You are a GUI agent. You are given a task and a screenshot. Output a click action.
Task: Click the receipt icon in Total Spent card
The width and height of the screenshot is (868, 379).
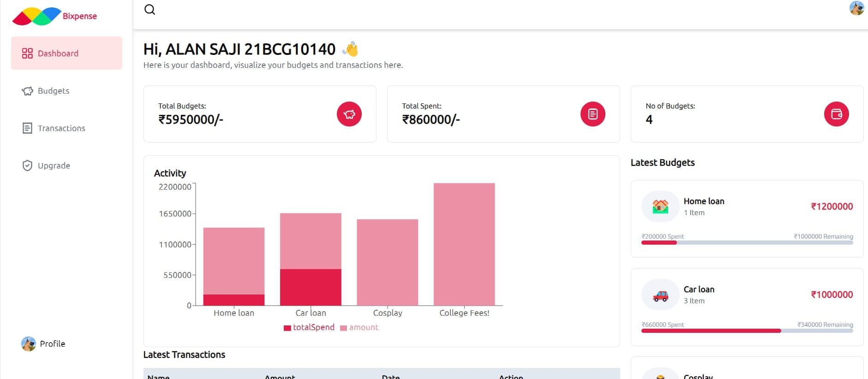pyautogui.click(x=593, y=114)
